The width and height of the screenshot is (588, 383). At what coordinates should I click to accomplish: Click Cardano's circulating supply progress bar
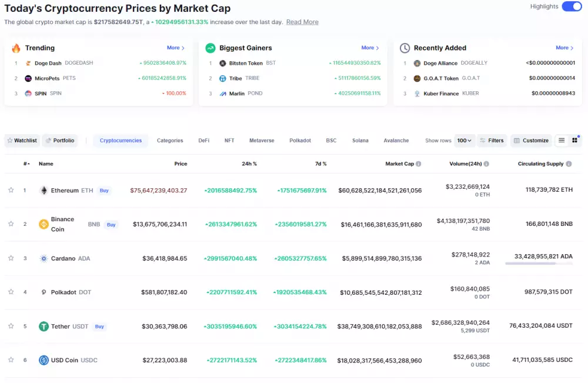click(539, 264)
